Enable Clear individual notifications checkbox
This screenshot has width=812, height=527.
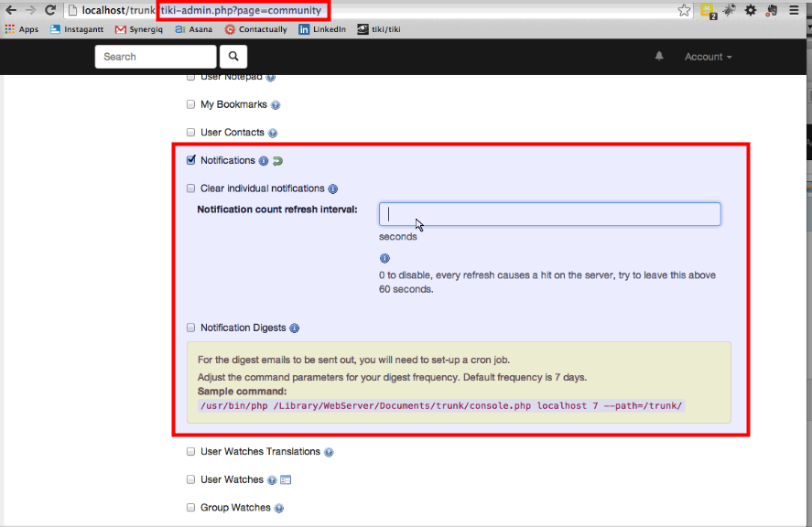point(191,188)
